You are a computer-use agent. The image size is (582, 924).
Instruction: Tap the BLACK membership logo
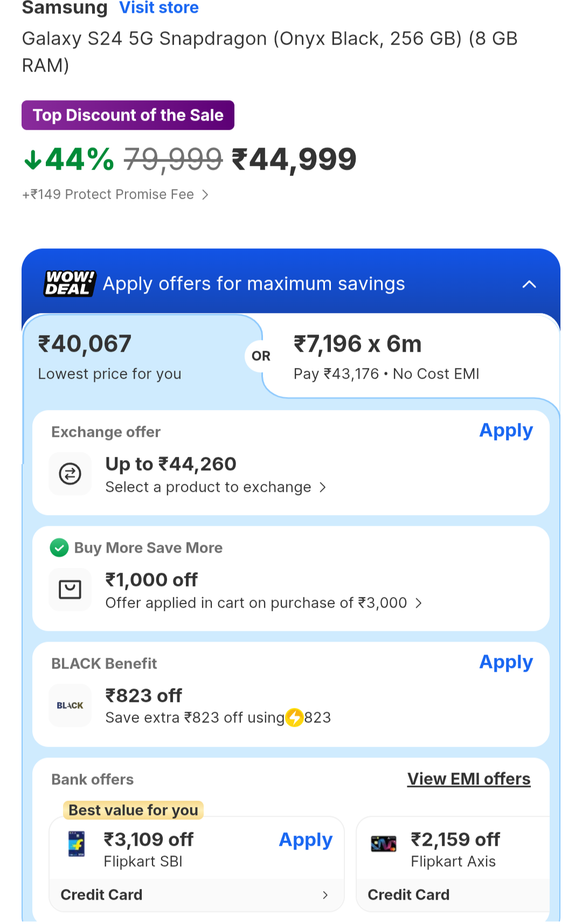pos(70,705)
